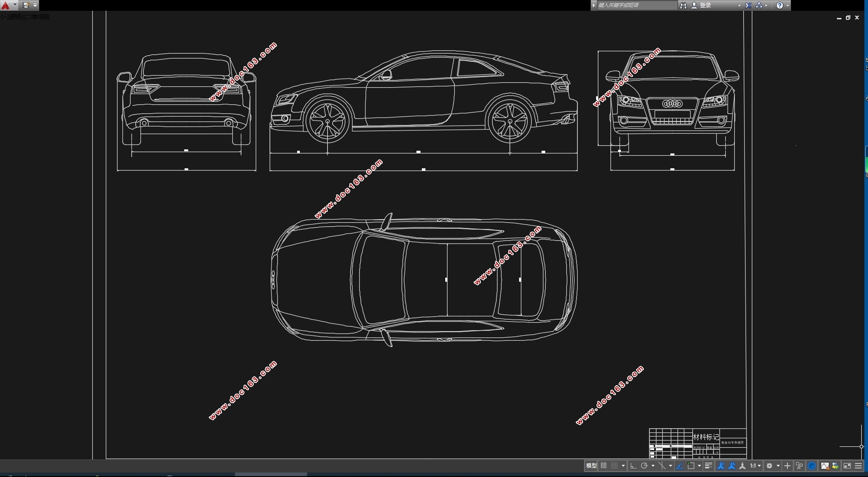
Task: Expand the workspace switching dropdown arrow
Action: coord(778,466)
